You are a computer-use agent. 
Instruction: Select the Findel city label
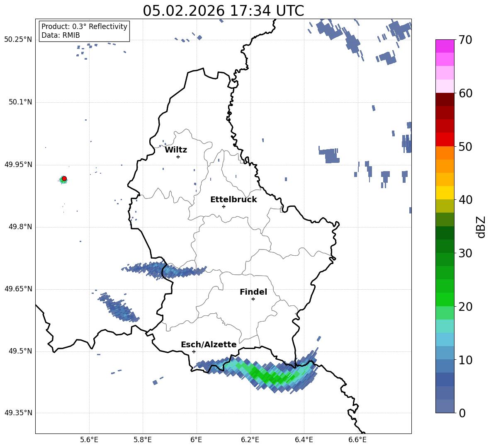click(253, 292)
